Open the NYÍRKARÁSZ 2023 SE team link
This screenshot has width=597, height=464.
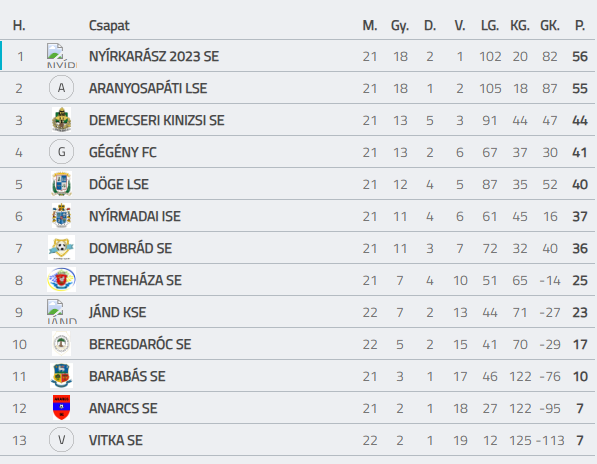pyautogui.click(x=154, y=56)
